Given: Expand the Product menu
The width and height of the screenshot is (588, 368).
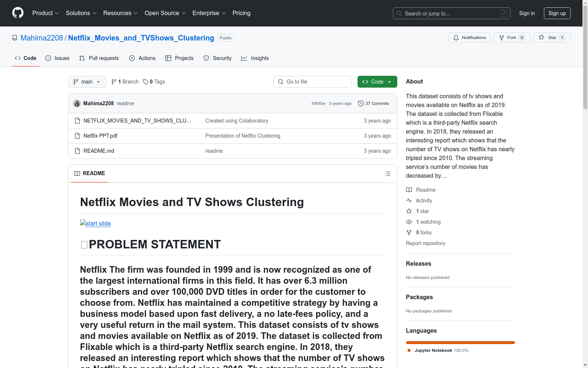Looking at the screenshot, I should [46, 13].
